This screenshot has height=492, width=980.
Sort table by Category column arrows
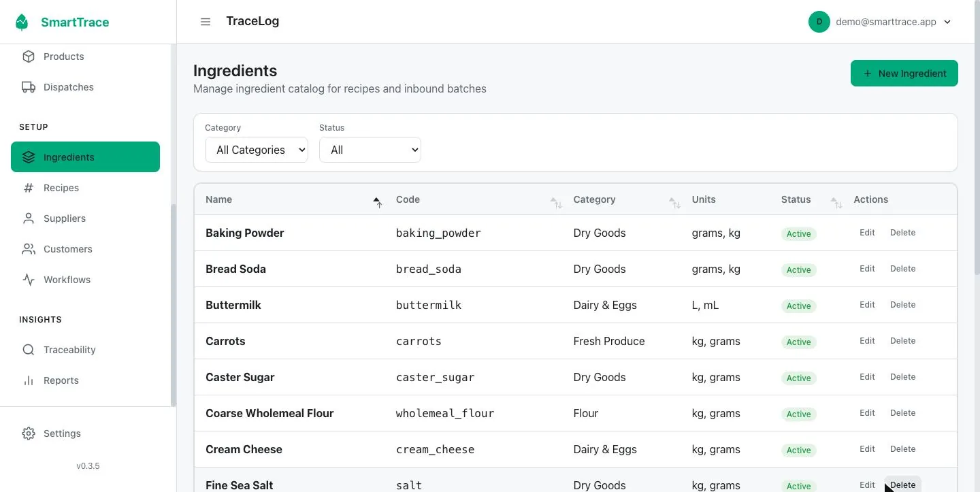tap(674, 201)
